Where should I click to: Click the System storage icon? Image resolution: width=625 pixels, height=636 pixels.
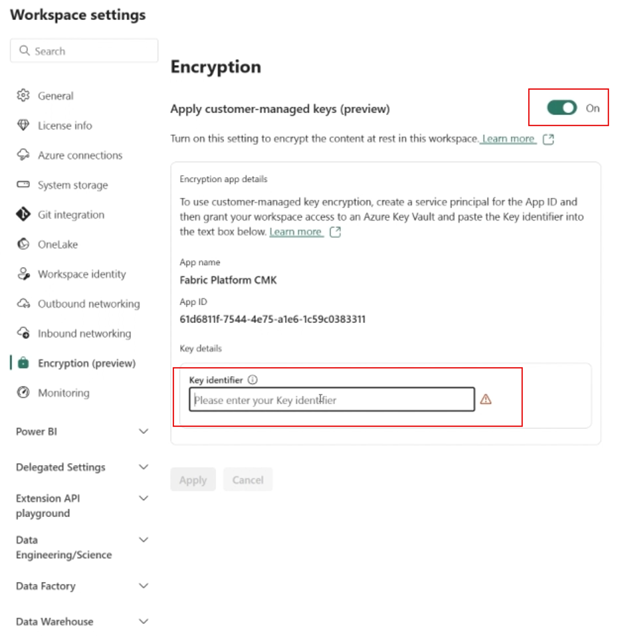(x=24, y=185)
